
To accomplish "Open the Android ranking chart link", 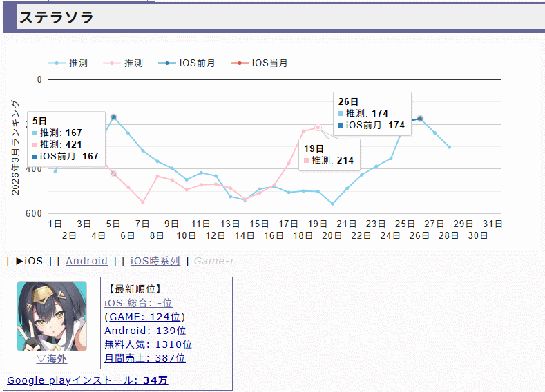I will tap(86, 261).
